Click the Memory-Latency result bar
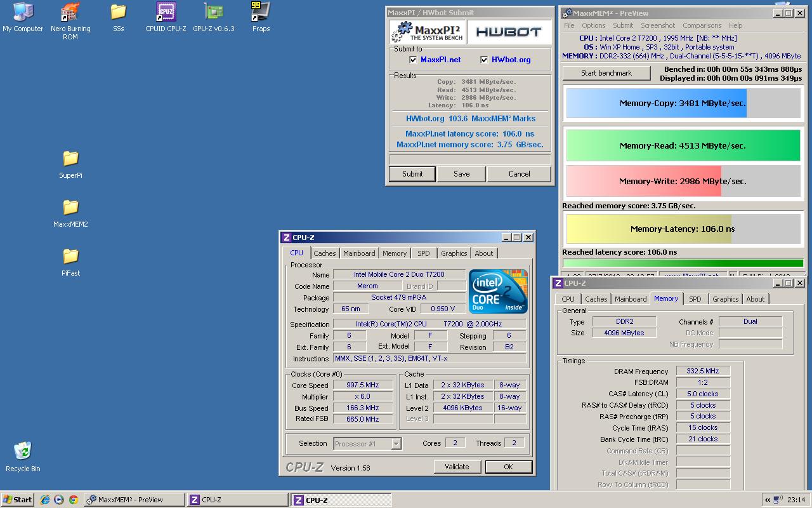The image size is (812, 508). [683, 229]
